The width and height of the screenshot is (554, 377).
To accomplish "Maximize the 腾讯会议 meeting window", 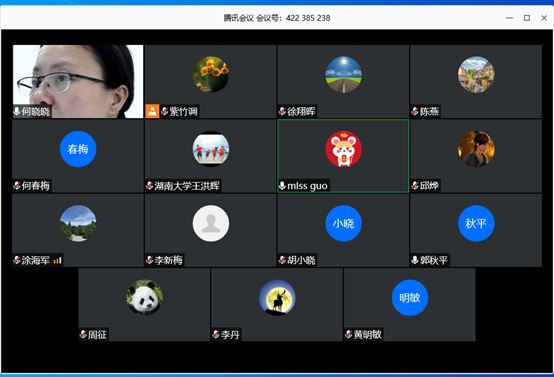I will (x=527, y=18).
